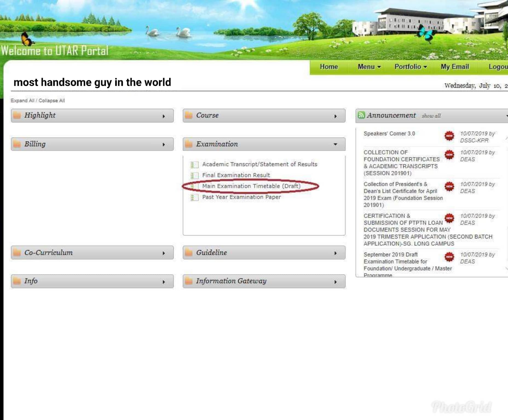The height and width of the screenshot is (420, 508).
Task: Click the Examination panel title
Action: click(x=217, y=144)
